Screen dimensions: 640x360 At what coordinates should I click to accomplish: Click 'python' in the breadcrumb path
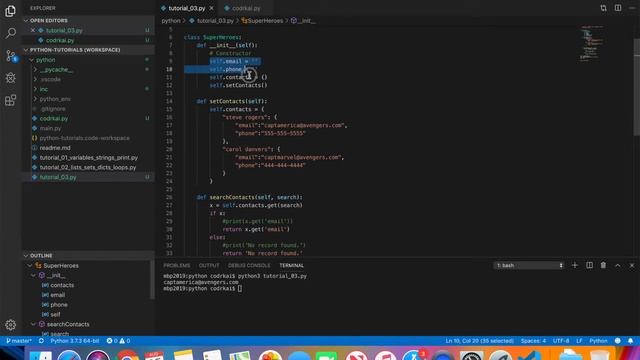(x=171, y=20)
